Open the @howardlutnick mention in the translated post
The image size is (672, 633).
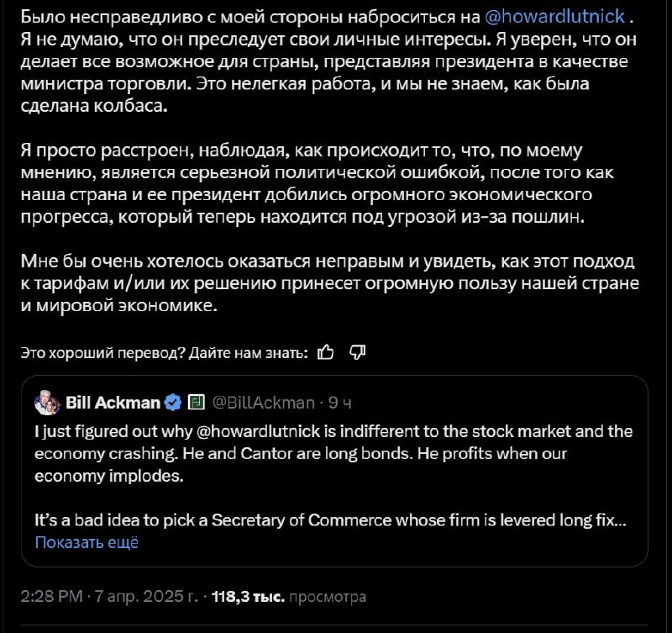coord(555,17)
